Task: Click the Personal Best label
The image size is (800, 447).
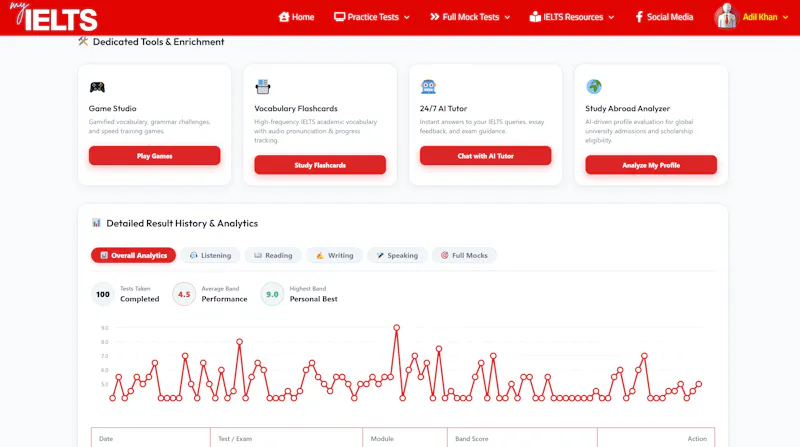Action: tap(313, 299)
